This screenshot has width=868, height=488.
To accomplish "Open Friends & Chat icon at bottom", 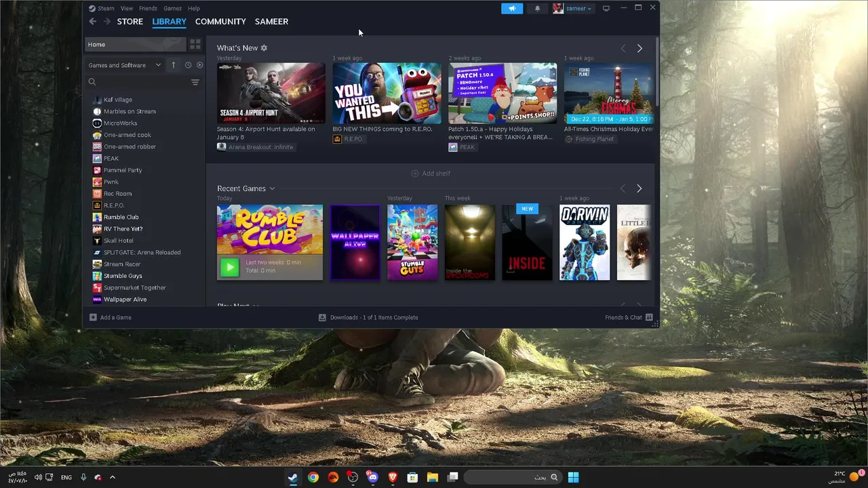I will coord(649,317).
